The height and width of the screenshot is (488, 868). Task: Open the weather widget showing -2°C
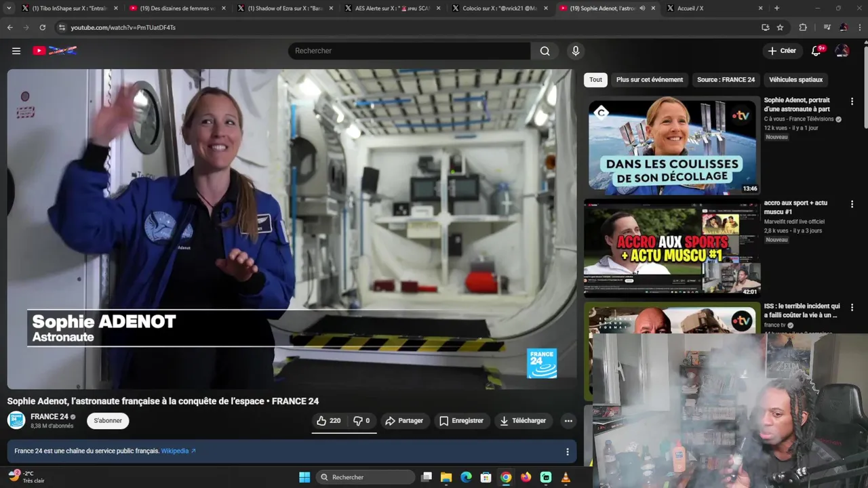point(26,477)
